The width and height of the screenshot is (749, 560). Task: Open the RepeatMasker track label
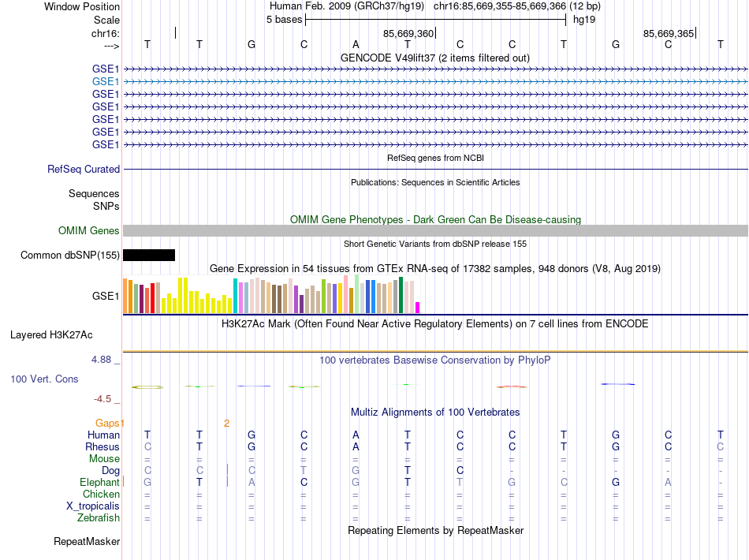(x=87, y=541)
